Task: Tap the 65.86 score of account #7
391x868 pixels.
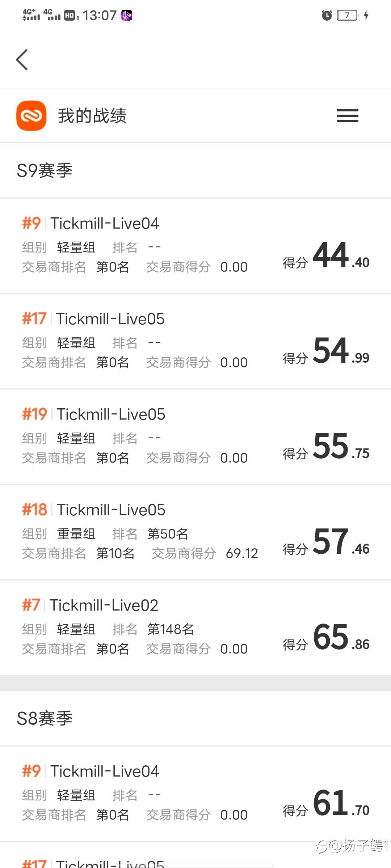Action: point(341,637)
